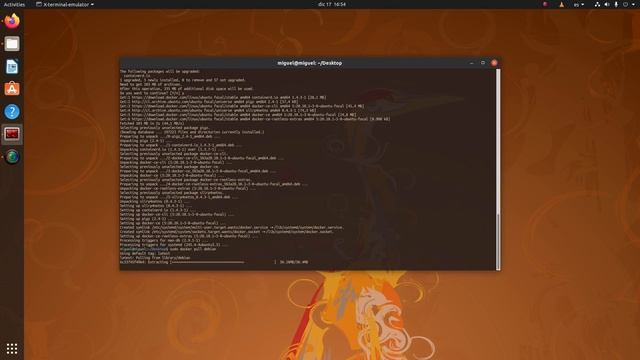Open Ubuntu Software store icon

(12, 89)
